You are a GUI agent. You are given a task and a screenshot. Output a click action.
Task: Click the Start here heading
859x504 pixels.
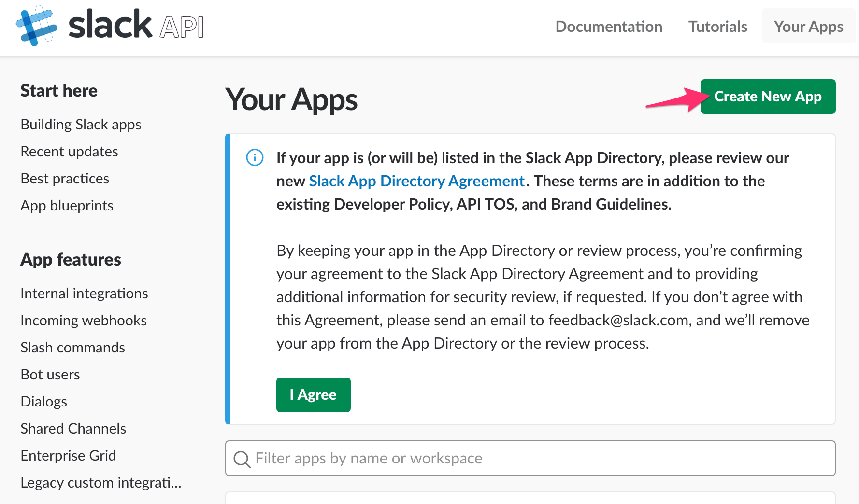pyautogui.click(x=59, y=91)
